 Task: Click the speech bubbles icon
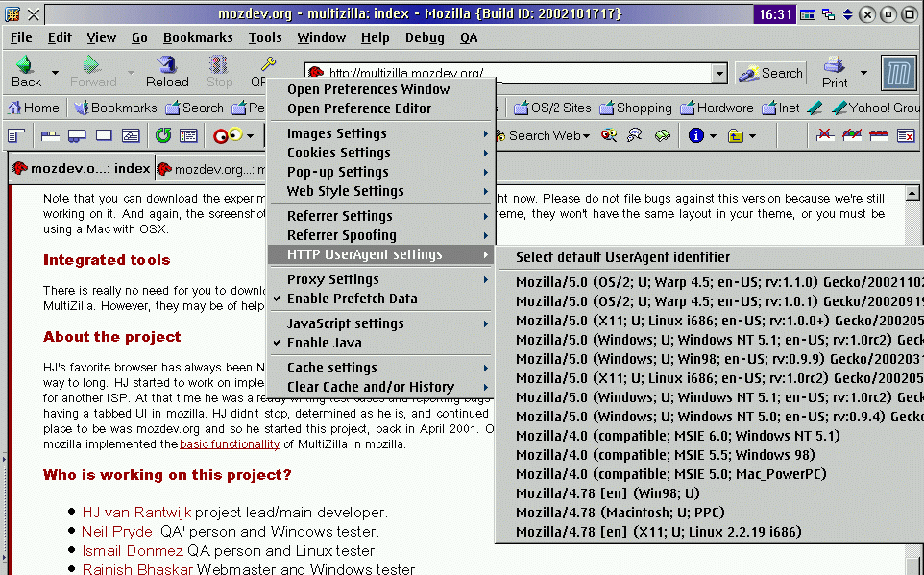point(635,136)
